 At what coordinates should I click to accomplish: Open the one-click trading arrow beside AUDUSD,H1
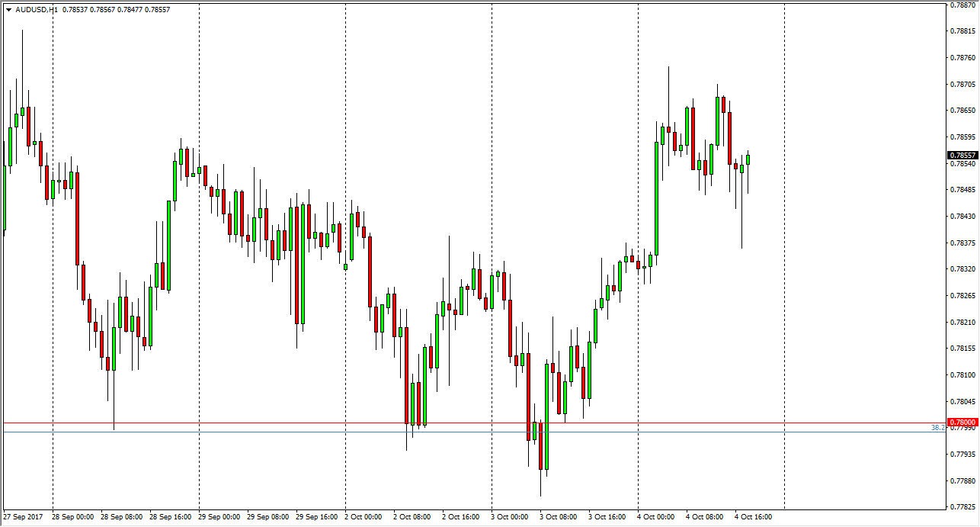click(8, 10)
